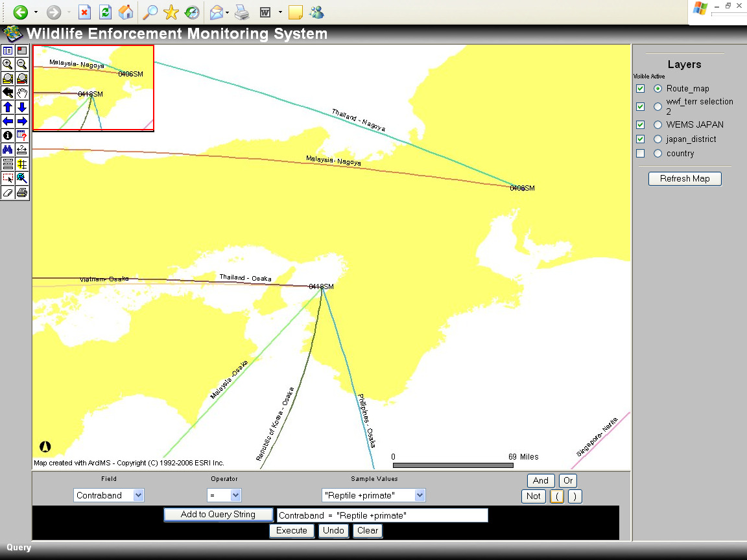747x560 pixels.
Task: Click Execute to run the query
Action: point(292,530)
